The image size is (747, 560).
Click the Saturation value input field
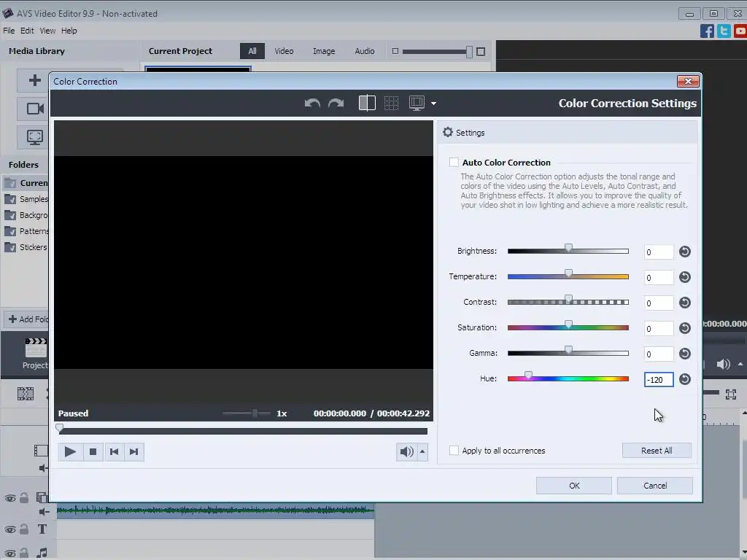click(x=659, y=329)
